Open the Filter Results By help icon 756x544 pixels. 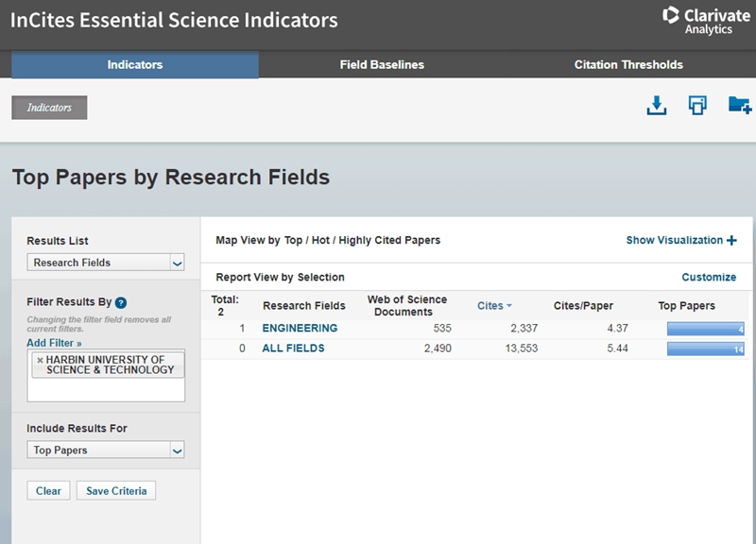point(121,302)
